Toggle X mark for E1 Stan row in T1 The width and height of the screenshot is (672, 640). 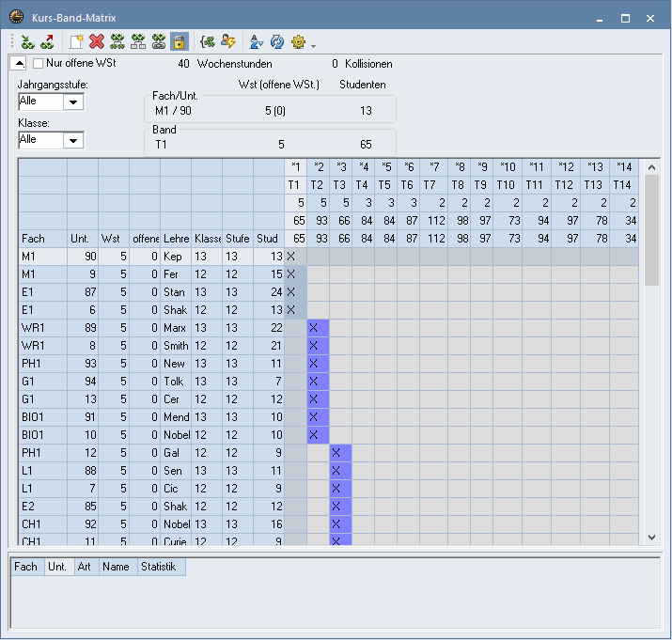click(x=296, y=292)
